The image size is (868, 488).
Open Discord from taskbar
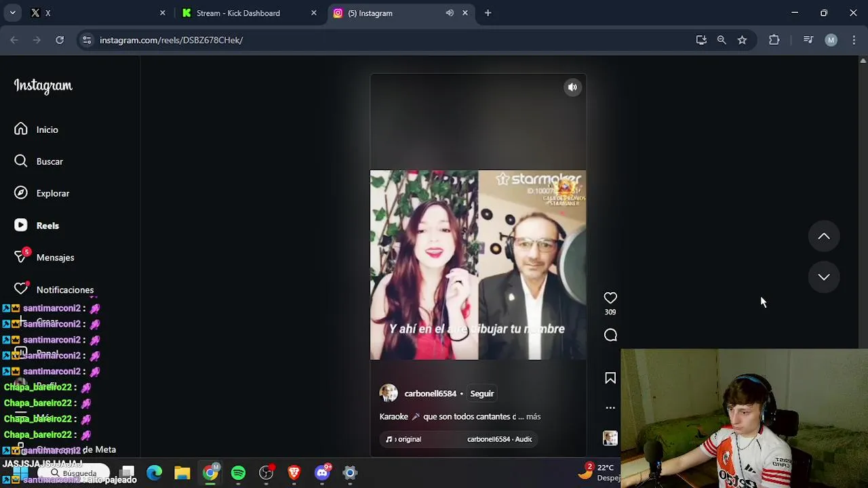(x=322, y=472)
